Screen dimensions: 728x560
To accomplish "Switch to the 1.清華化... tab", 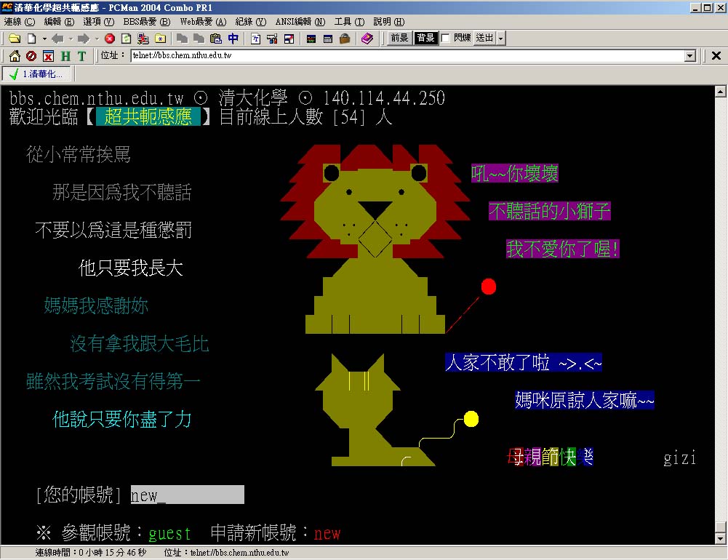I will pos(38,73).
